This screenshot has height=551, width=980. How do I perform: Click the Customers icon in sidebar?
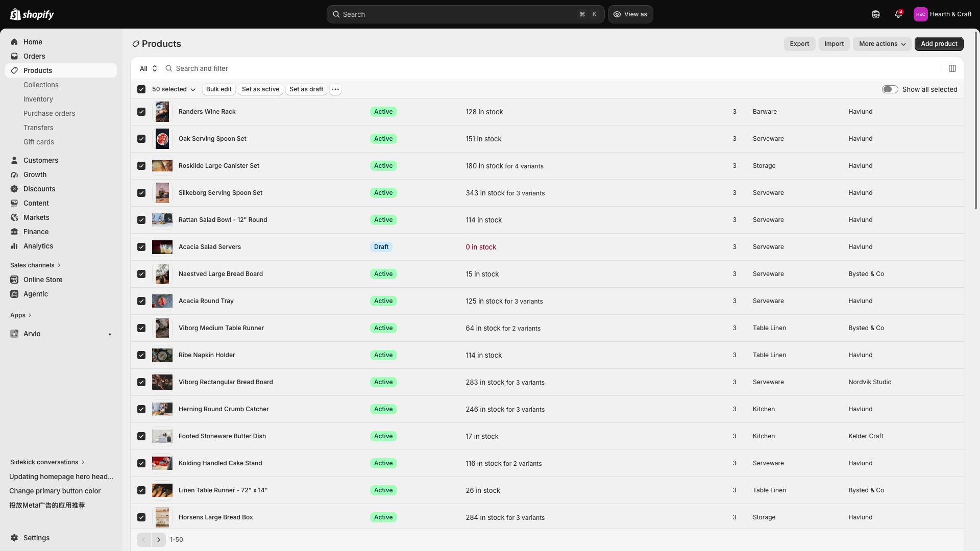click(14, 160)
